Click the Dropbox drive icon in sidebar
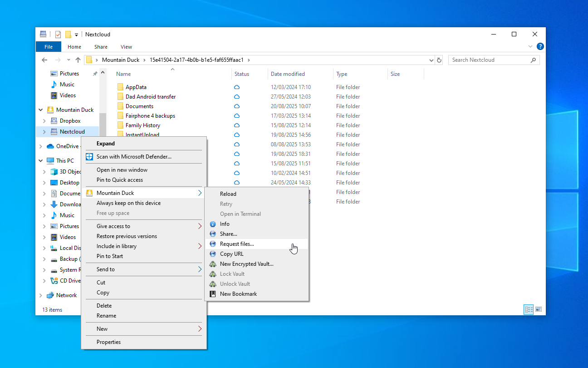Image resolution: width=588 pixels, height=368 pixels. point(54,121)
